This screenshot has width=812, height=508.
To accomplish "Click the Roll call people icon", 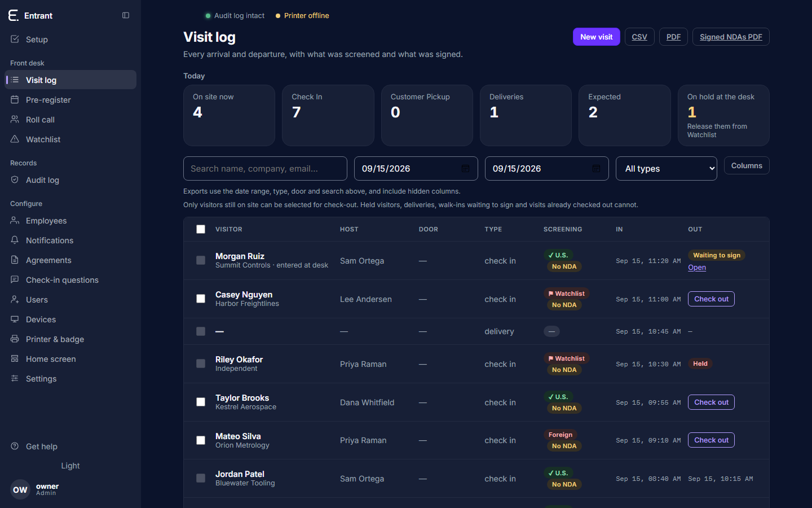I will pyautogui.click(x=15, y=119).
